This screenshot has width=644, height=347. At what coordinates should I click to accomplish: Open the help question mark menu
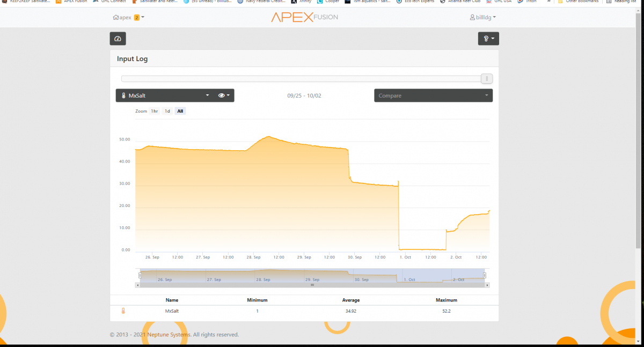click(488, 39)
